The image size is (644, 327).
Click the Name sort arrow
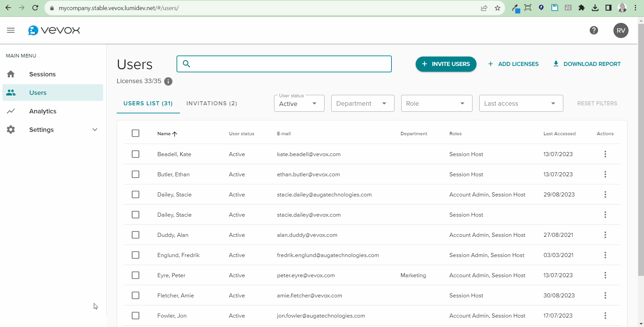click(175, 134)
